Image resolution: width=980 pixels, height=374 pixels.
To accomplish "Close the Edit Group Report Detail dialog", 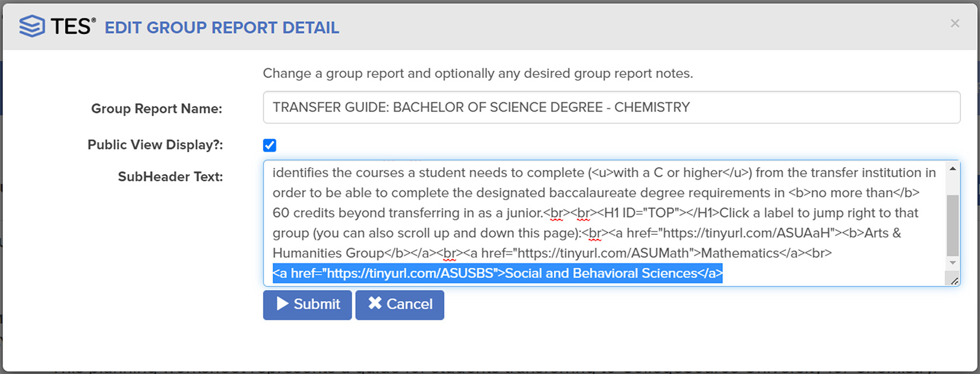I will 954,23.
